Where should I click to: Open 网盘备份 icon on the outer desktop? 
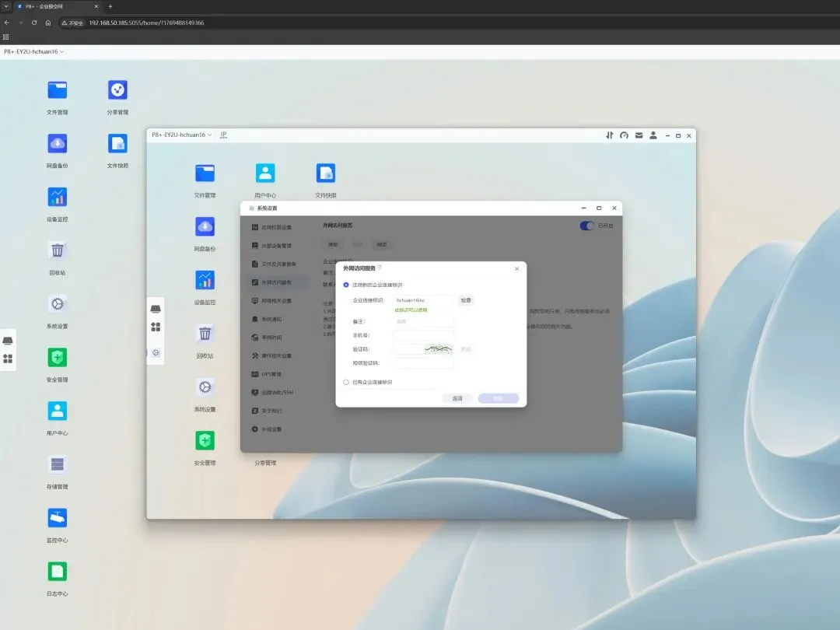(x=58, y=144)
